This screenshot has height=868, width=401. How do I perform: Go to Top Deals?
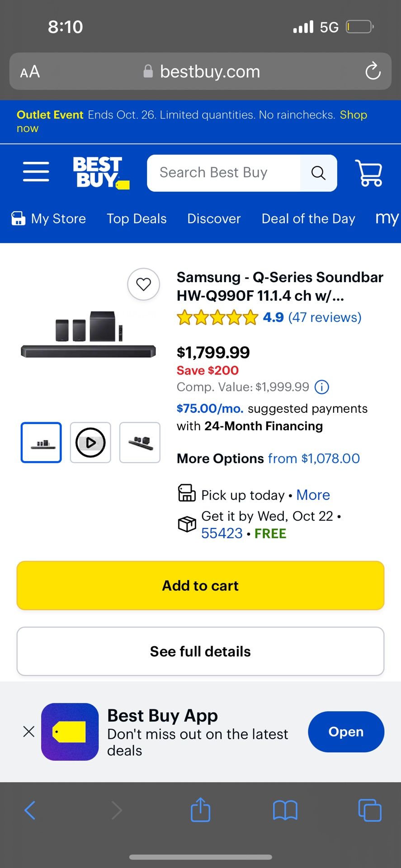pos(137,218)
